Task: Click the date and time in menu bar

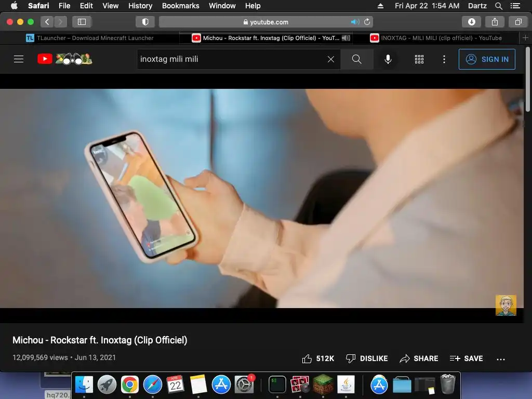Action: 427,6
